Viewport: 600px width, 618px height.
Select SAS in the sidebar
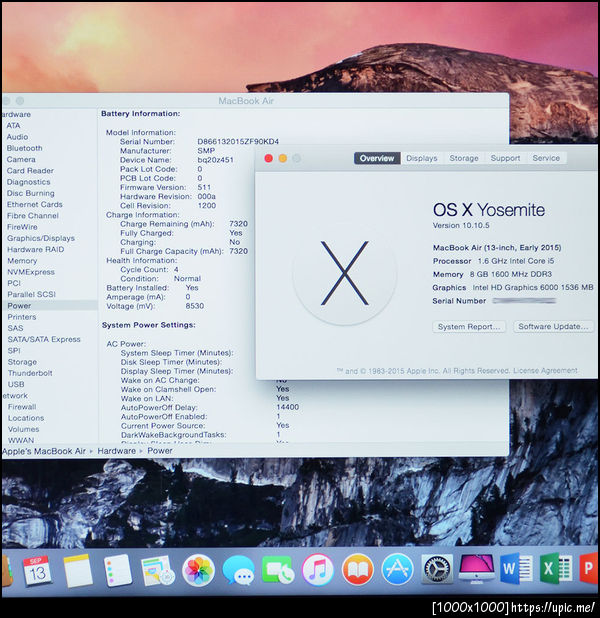[x=15, y=328]
